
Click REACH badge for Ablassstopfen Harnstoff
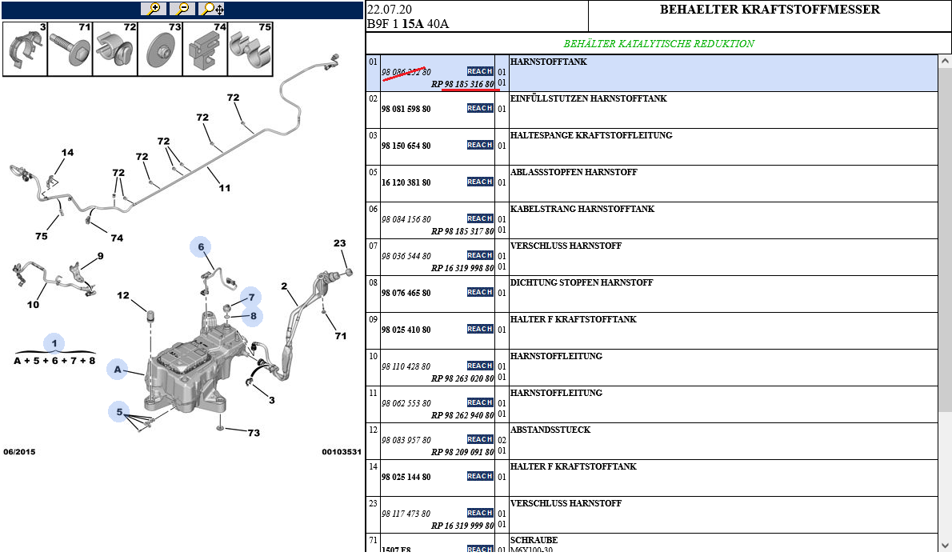tap(480, 182)
